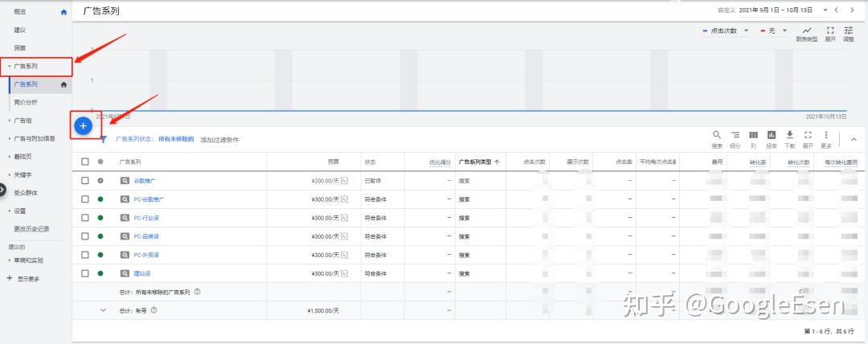Click the blue filter funnel icon
868x344 pixels.
(103, 140)
